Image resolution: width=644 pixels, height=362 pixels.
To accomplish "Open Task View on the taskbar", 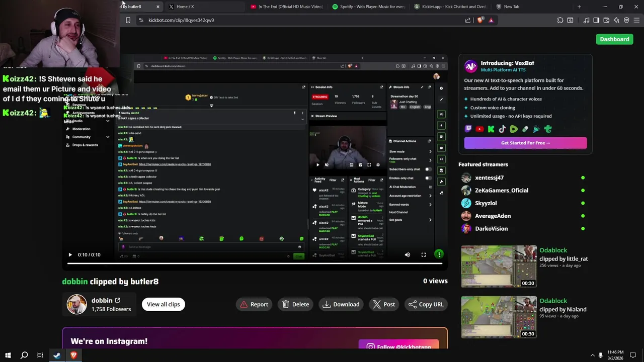I will pos(40,355).
